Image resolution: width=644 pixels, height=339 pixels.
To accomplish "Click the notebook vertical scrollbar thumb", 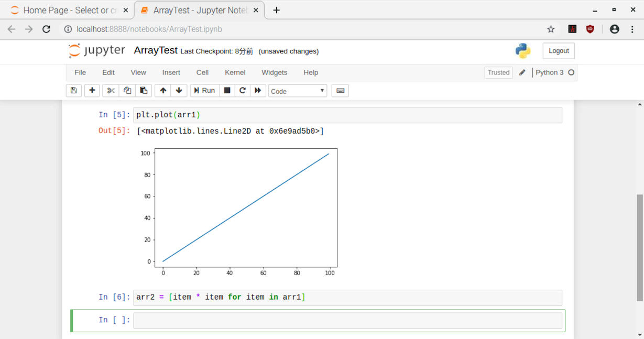I will (639, 247).
